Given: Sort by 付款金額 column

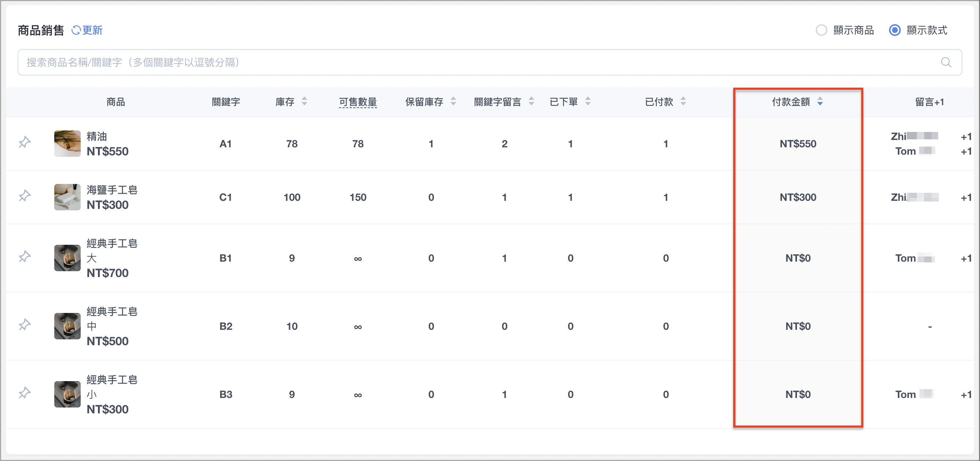Looking at the screenshot, I should point(820,102).
